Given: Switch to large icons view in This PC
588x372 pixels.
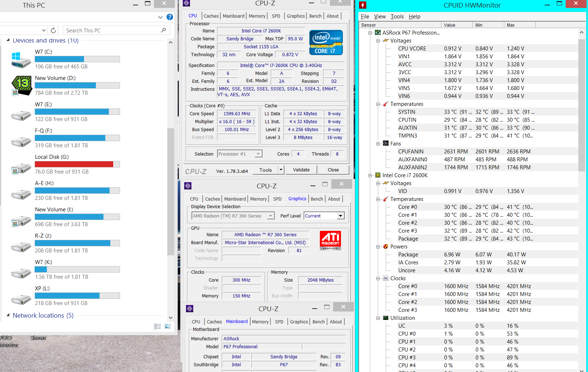Looking at the screenshot, I should 167,326.
